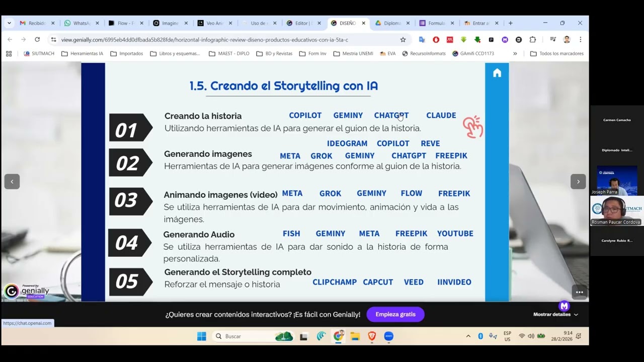
Task: Open Brave browser from the taskbar
Action: pyautogui.click(x=372, y=336)
